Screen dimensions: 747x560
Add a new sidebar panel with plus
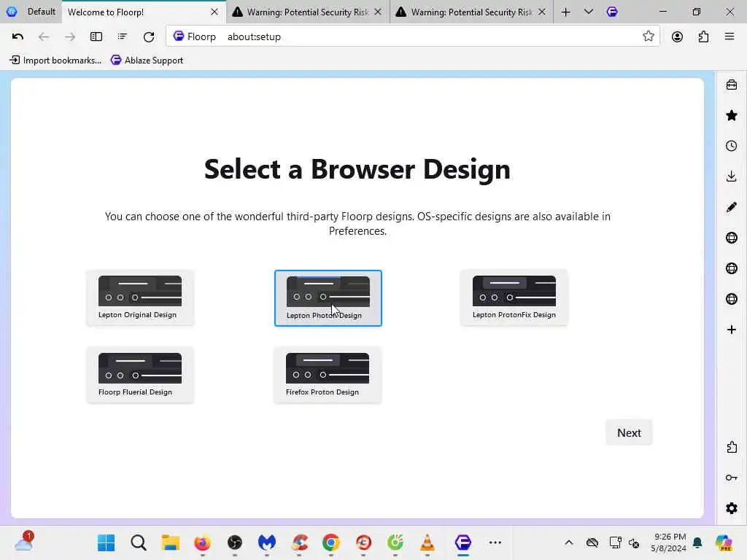tap(732, 330)
